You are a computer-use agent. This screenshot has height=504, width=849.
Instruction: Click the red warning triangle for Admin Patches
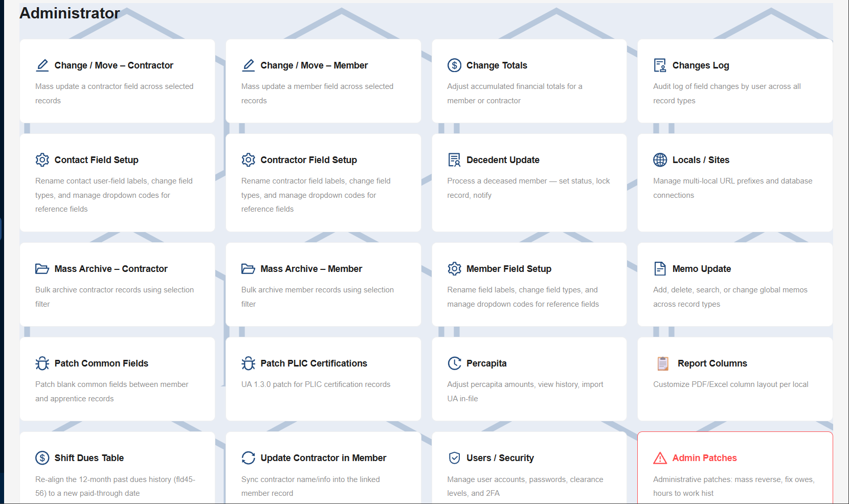click(x=660, y=458)
